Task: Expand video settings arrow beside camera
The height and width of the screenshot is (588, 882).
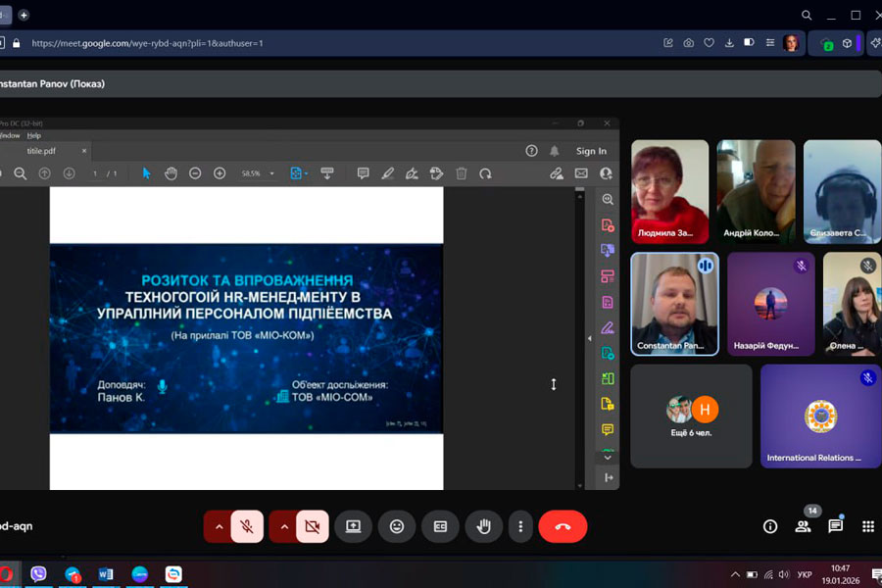Action: pos(284,526)
